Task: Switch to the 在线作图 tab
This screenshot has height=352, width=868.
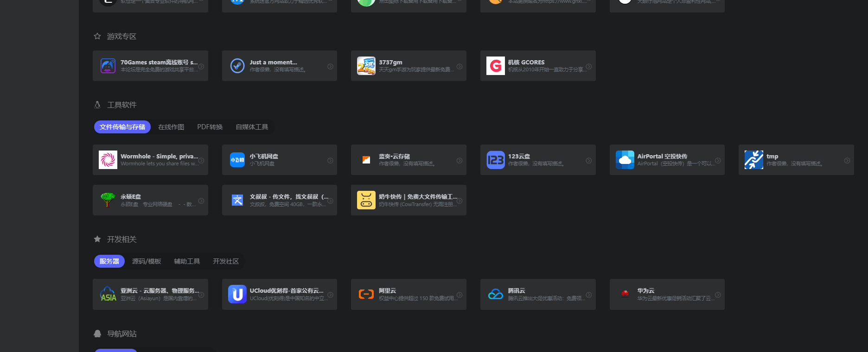Action: tap(171, 127)
